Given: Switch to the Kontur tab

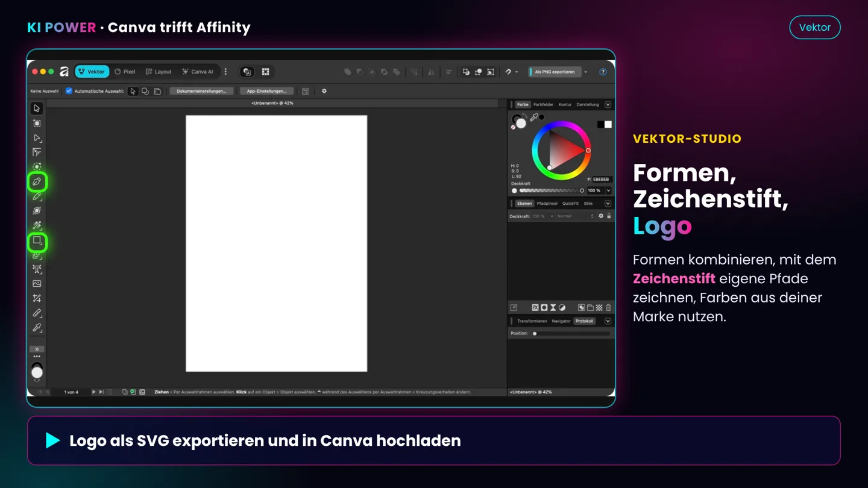Looking at the screenshot, I should pos(565,105).
